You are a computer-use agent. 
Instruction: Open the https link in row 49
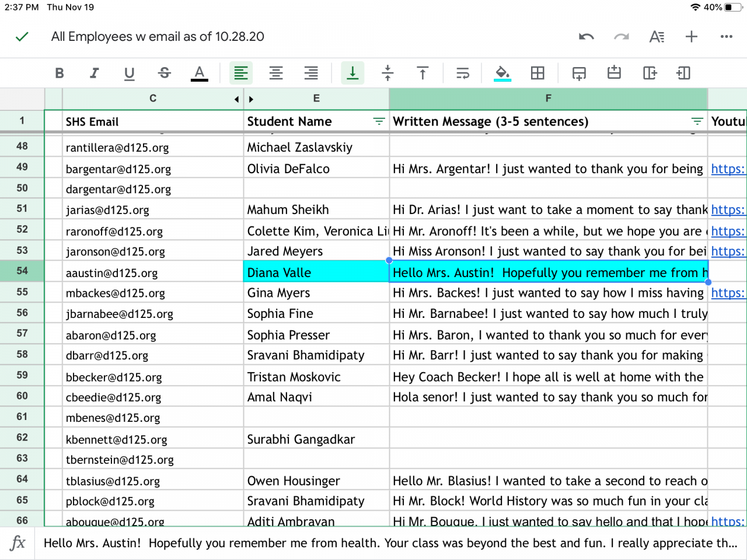[727, 169]
